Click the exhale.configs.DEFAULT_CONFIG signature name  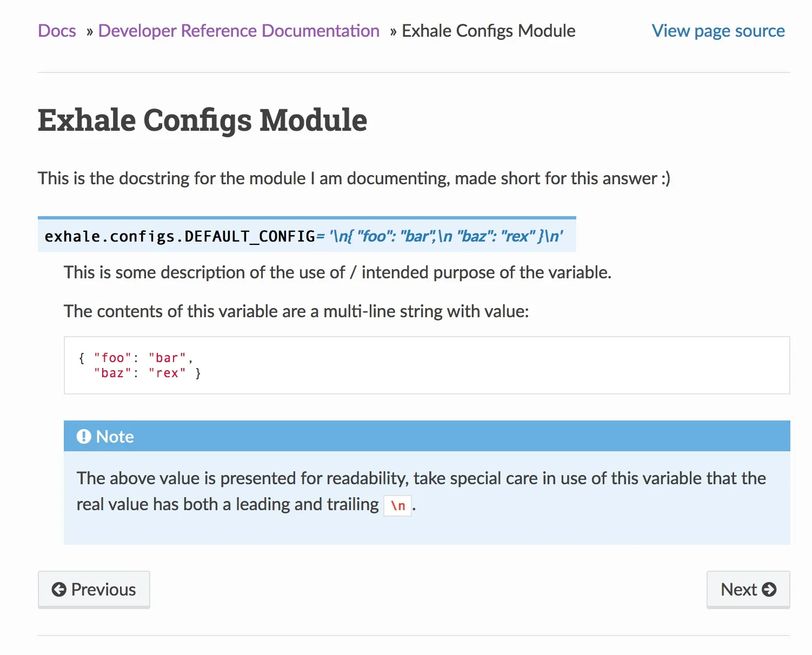point(179,236)
